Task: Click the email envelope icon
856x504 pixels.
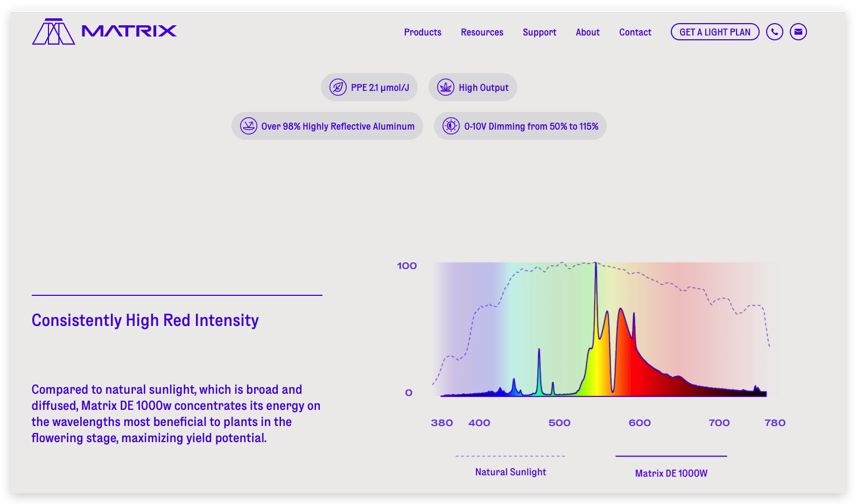Action: click(798, 32)
